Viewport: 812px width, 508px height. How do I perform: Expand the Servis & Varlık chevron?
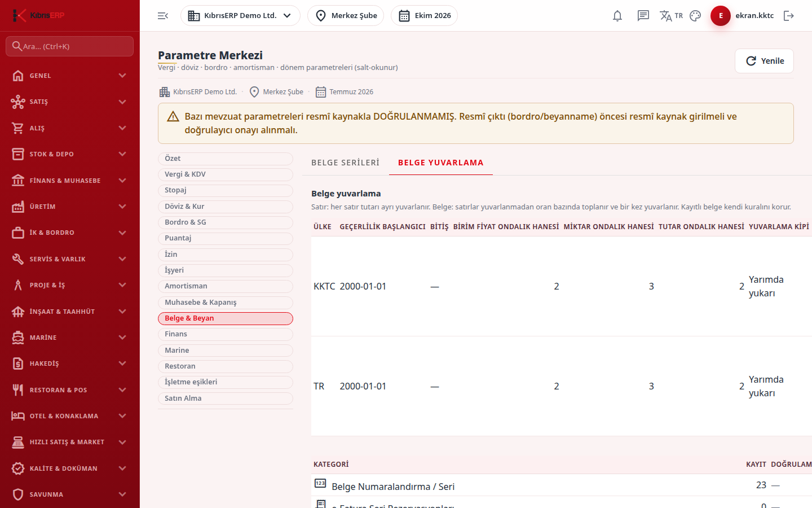pos(122,259)
